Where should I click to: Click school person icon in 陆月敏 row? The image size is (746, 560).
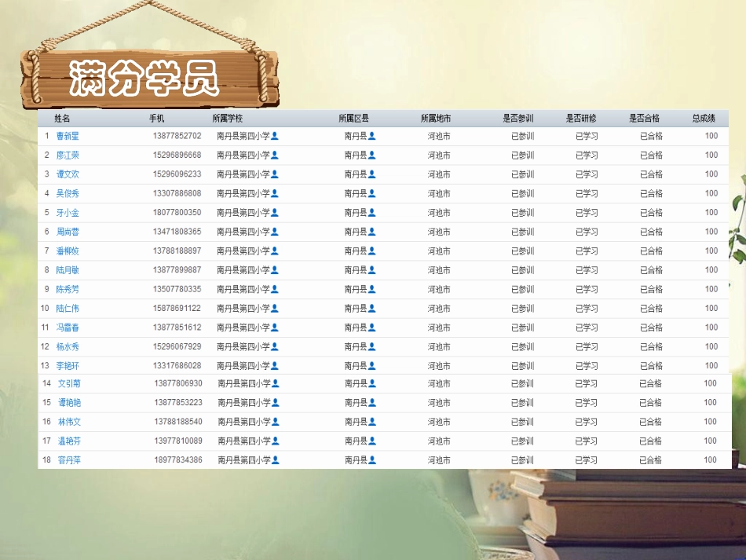point(275,270)
